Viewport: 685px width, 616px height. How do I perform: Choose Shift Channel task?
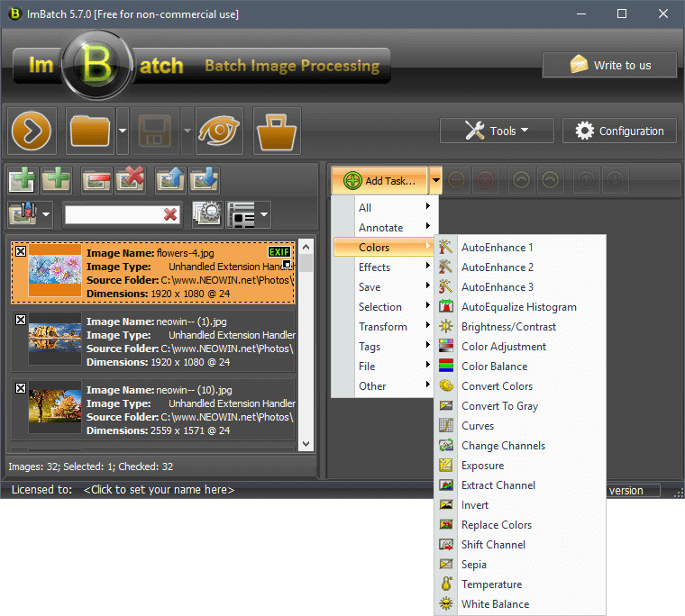coord(521,544)
